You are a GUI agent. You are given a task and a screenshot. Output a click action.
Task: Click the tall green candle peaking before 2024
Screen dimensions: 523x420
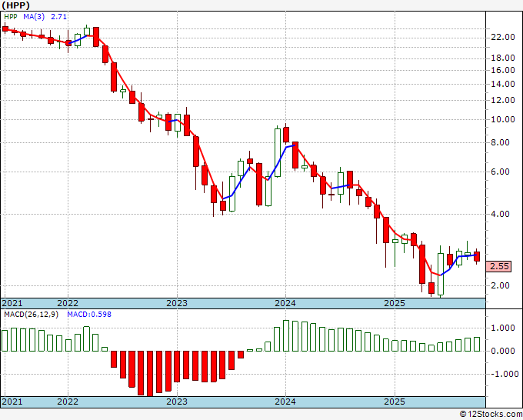pos(278,152)
